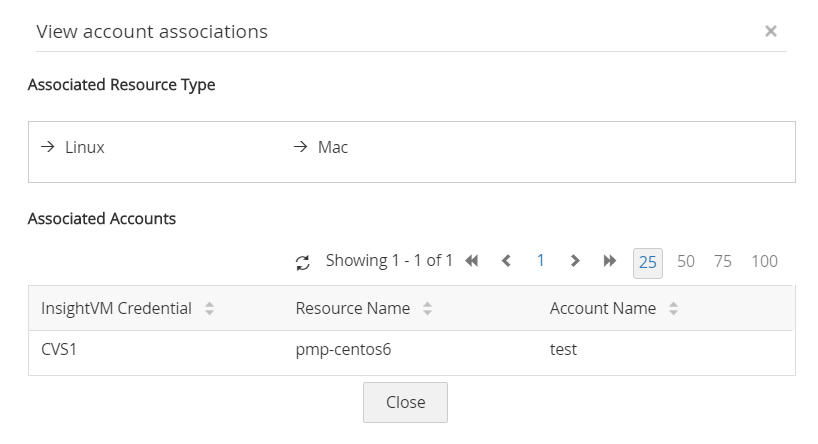Click the arrow icon next to Mac
Viewport: 818px width, 444px height.
click(300, 147)
